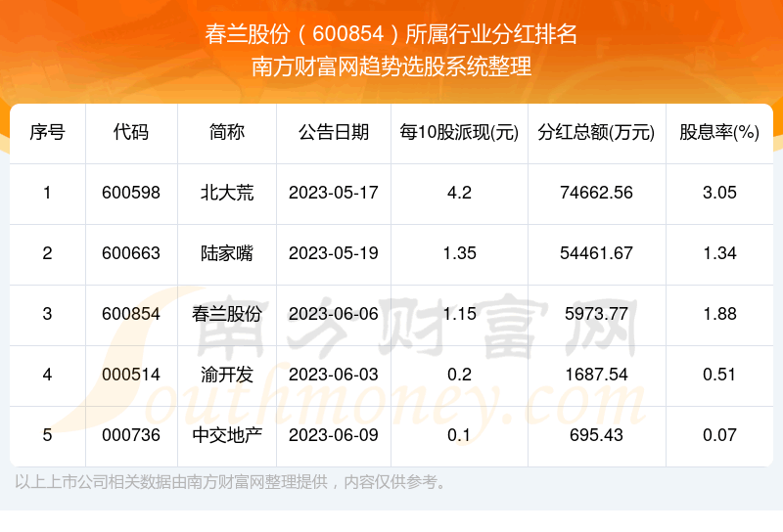This screenshot has height=532, width=783.
Task: Click stock code 000514
Action: 131,375
